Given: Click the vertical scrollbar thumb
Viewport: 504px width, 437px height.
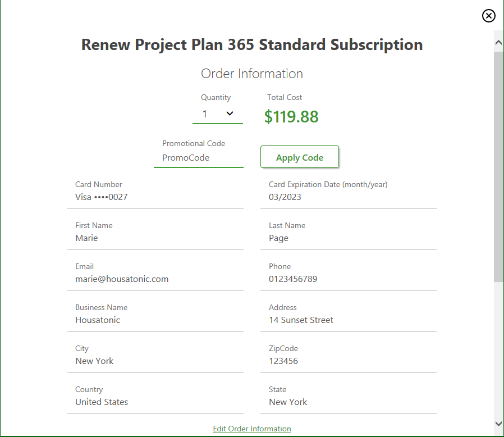Looking at the screenshot, I should click(x=498, y=166).
